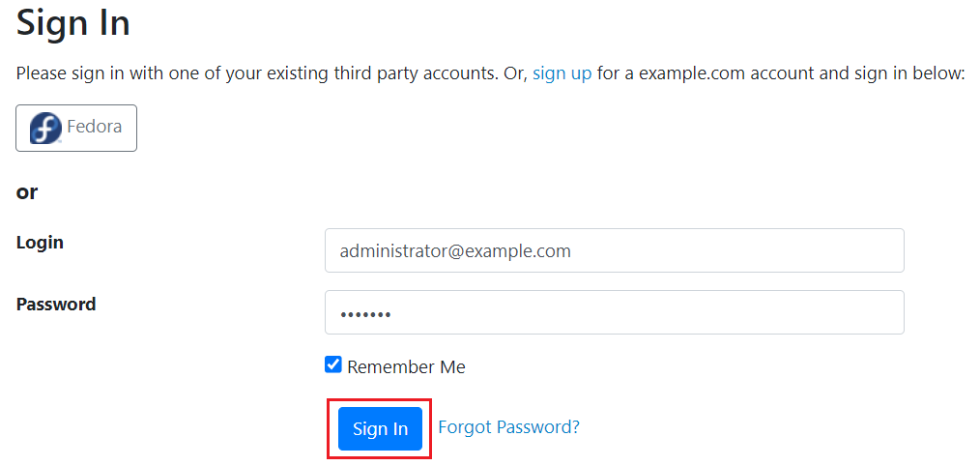Click the empty right end of Password field
Viewport: 980px width, 466px height.
coord(850,312)
